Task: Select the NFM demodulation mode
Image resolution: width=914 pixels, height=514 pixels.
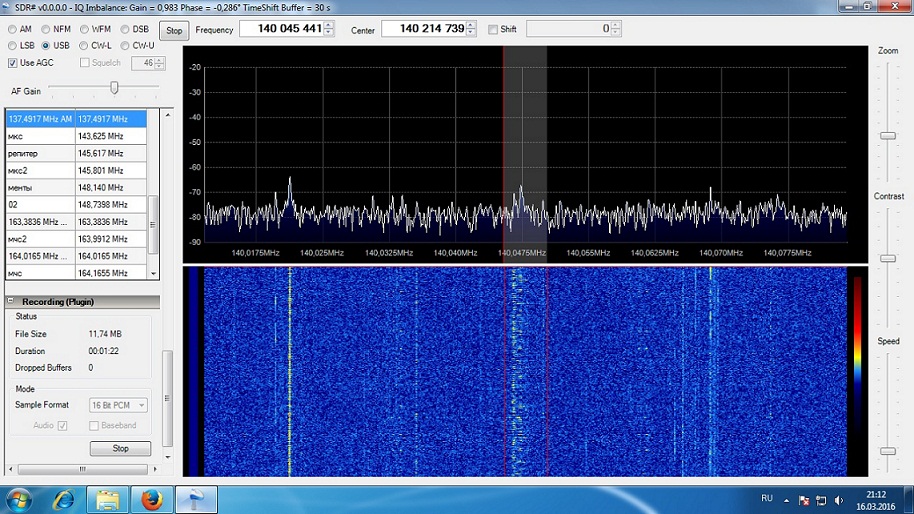Action: pyautogui.click(x=47, y=30)
